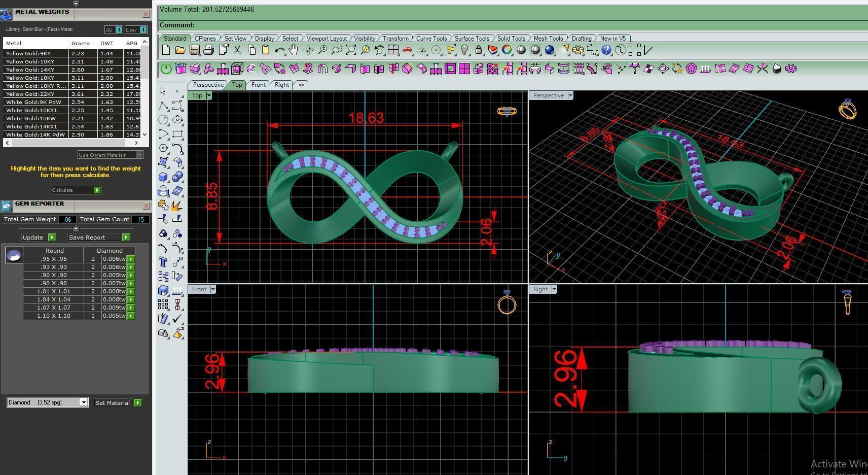Viewport: 868px width, 475px height.
Task: Click the blue render sphere icon
Action: click(550, 50)
